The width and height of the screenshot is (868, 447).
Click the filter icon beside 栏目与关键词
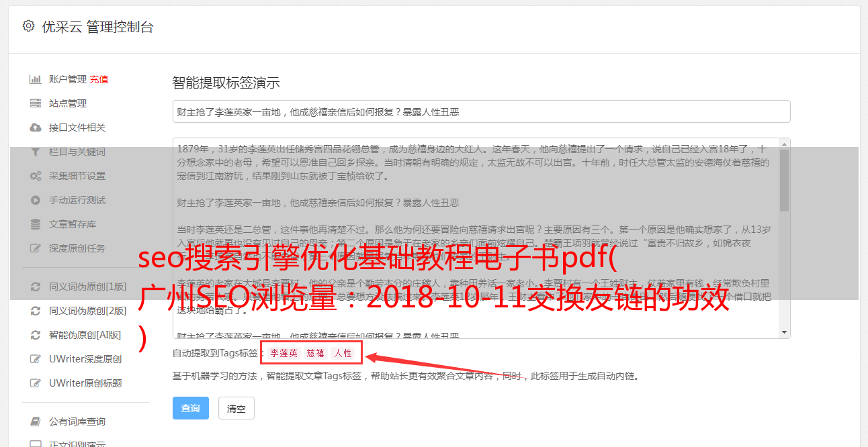click(x=36, y=152)
